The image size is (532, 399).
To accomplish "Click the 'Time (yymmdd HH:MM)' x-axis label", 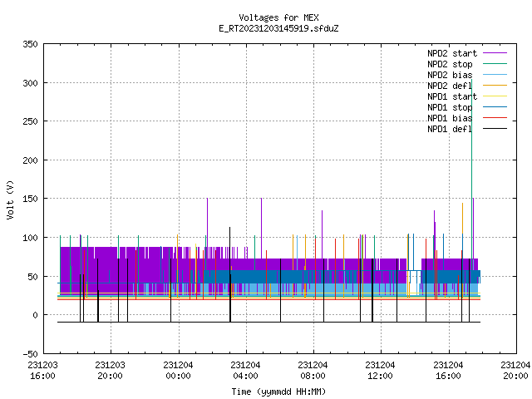I will click(x=278, y=392).
